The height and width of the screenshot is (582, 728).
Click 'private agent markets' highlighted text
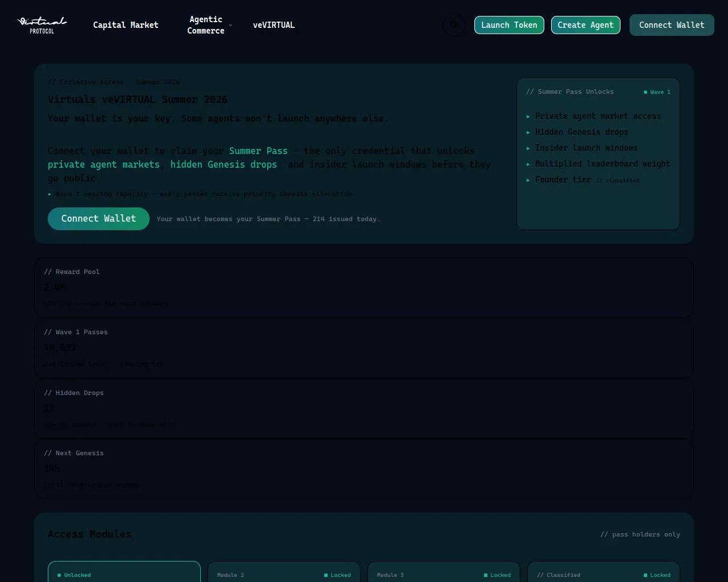104,164
